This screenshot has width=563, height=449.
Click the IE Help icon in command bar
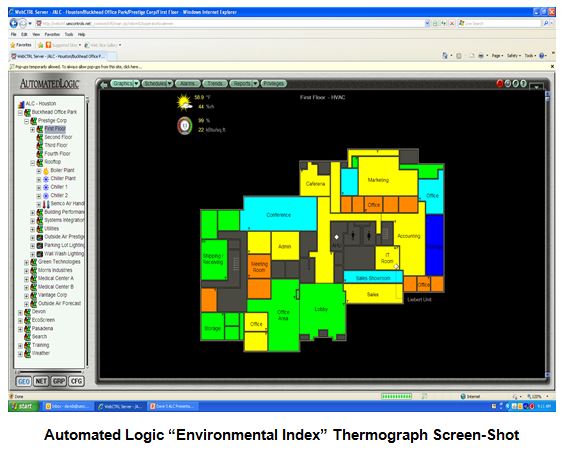[541, 56]
